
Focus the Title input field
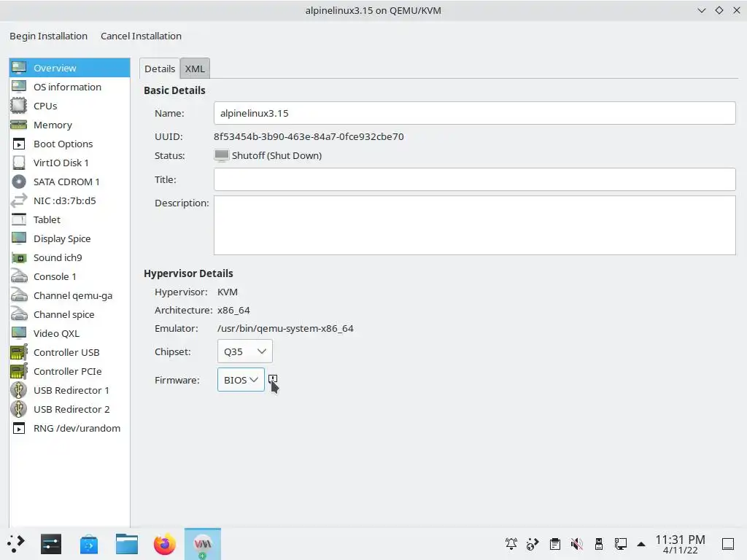coord(474,179)
